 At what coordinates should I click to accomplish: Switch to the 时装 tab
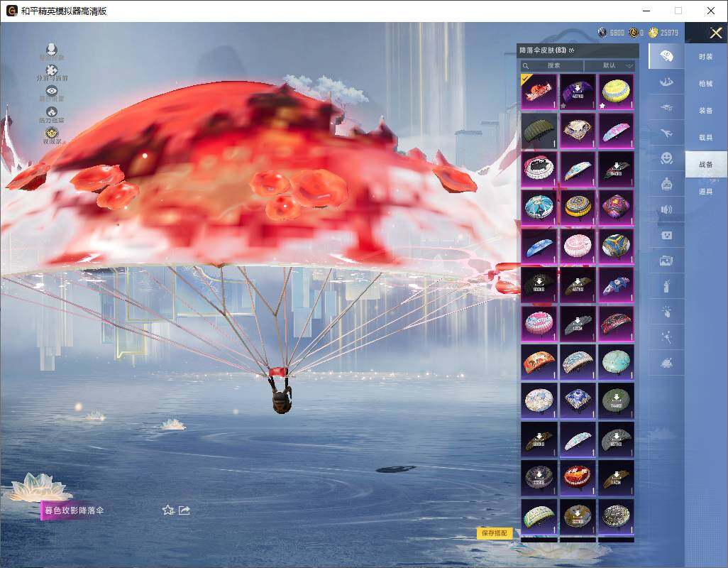[706, 57]
